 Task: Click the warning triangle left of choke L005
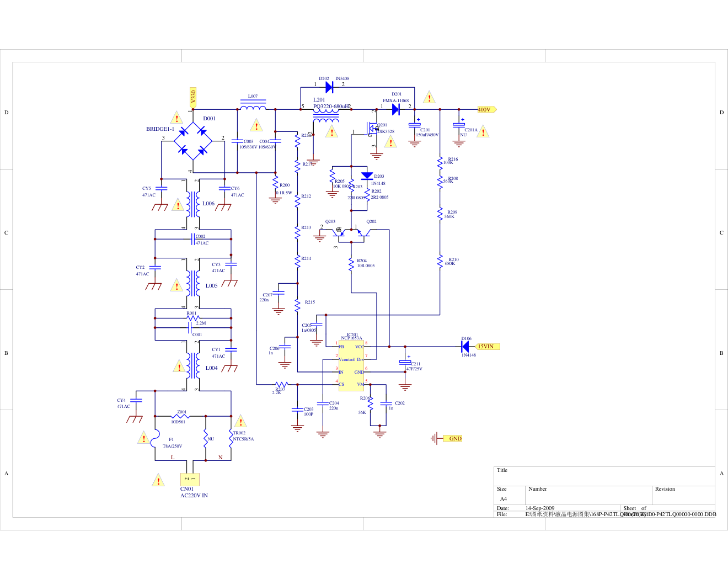click(176, 286)
